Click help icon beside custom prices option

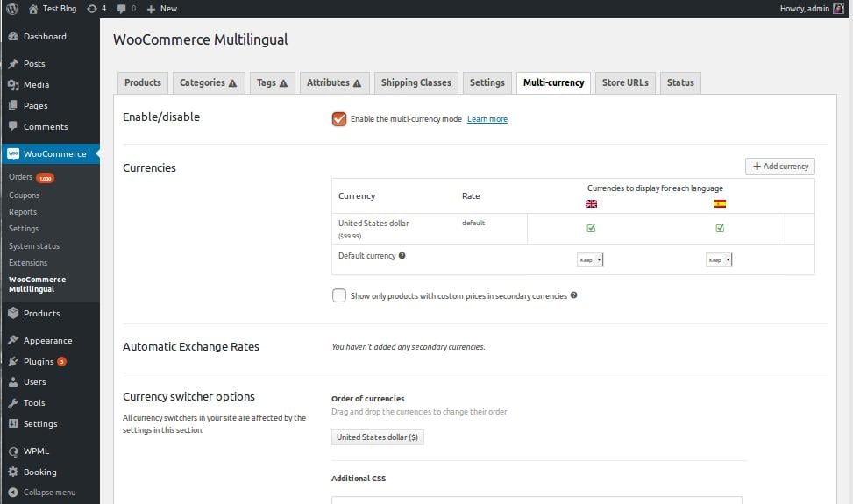[x=574, y=295]
